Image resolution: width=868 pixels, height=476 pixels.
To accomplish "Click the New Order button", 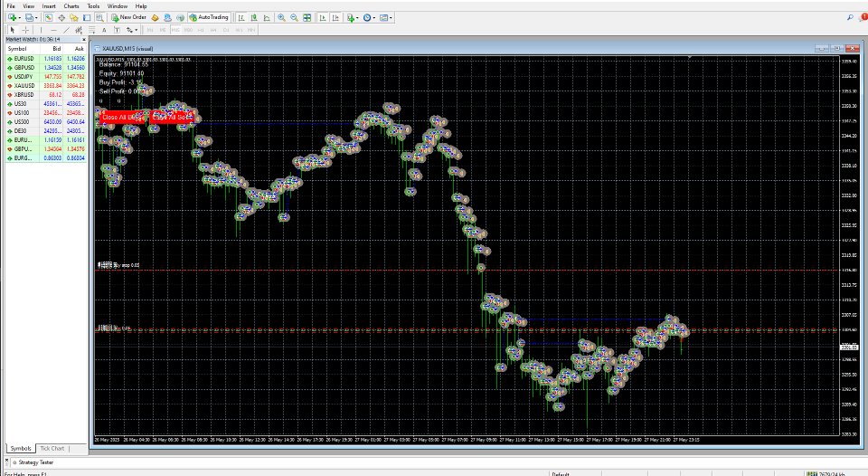I will 128,18.
